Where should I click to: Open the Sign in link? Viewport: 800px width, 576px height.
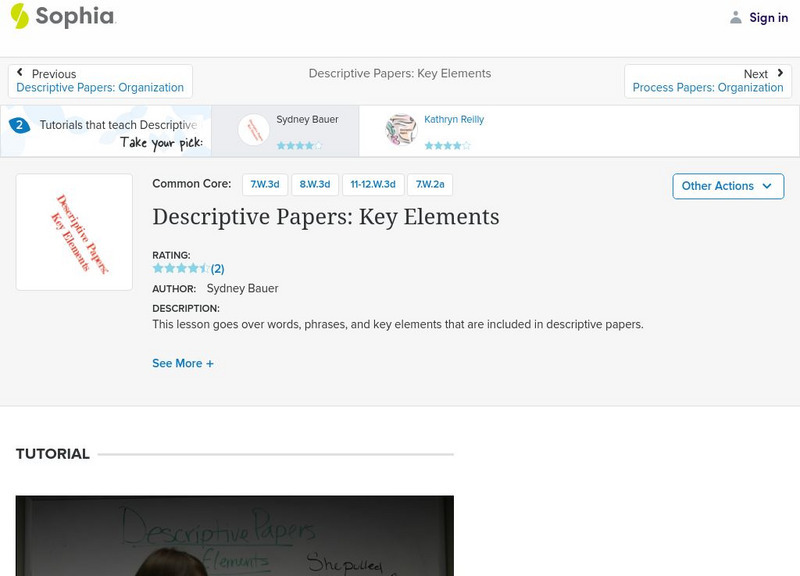tap(768, 17)
